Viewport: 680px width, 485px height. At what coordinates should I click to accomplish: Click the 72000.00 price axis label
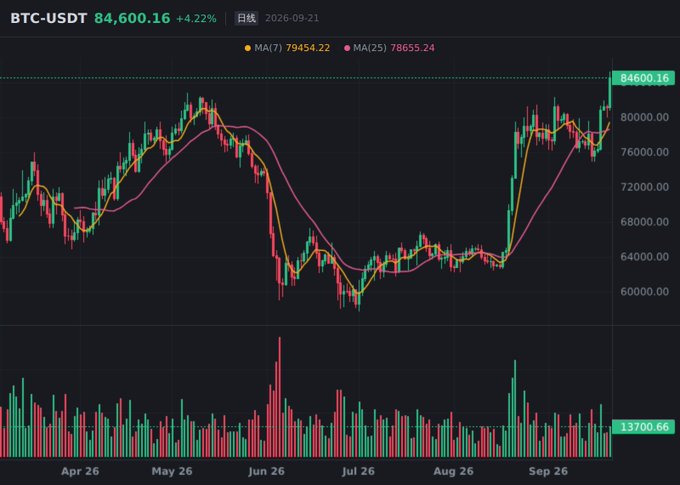(x=644, y=187)
